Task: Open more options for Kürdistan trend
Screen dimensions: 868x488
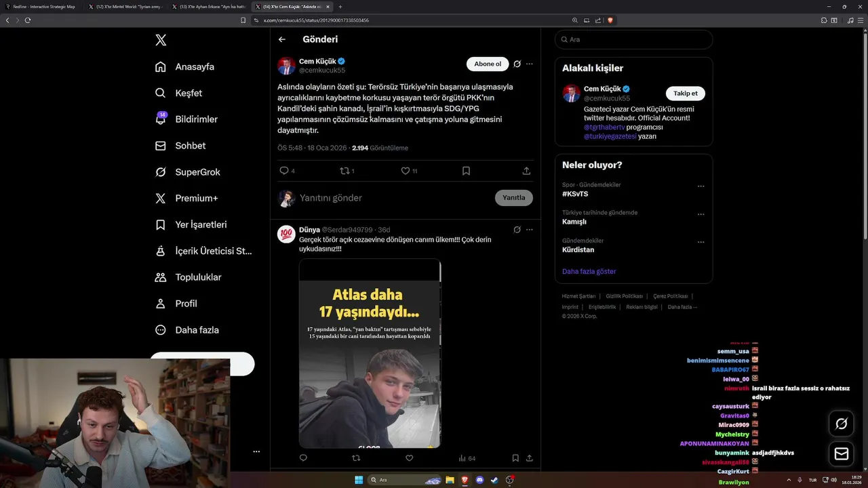Action: [x=701, y=242]
